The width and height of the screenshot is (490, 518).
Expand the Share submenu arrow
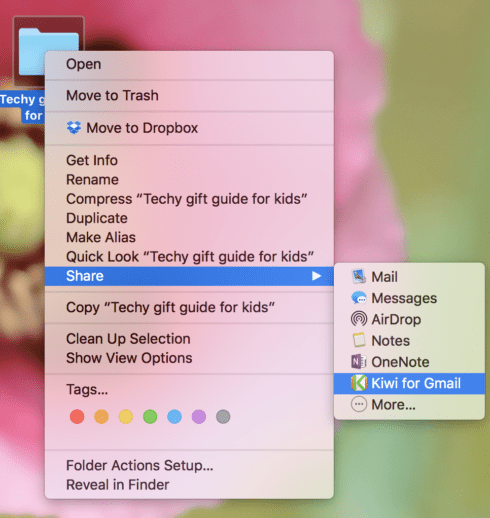coord(316,276)
